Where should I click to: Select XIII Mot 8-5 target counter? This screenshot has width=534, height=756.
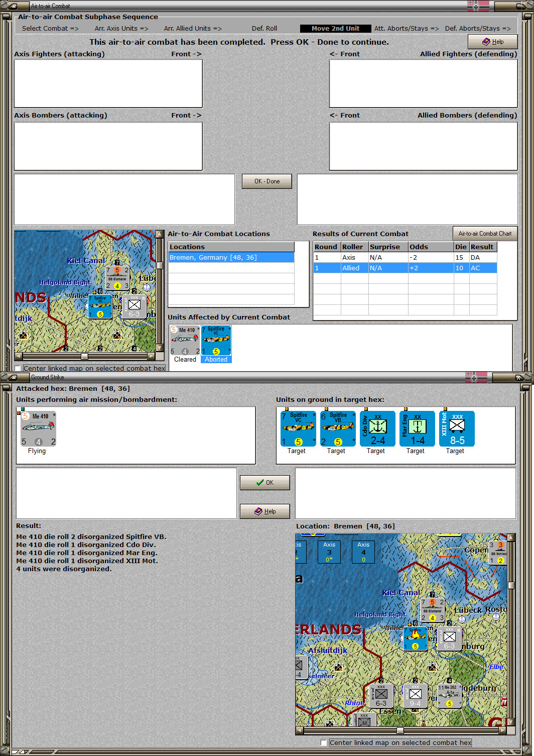(x=457, y=428)
